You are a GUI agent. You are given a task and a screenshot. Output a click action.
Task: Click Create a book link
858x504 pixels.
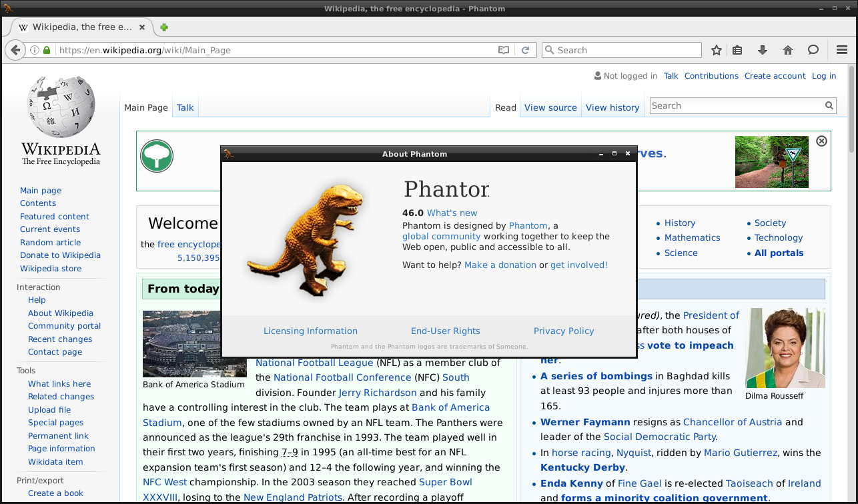55,493
